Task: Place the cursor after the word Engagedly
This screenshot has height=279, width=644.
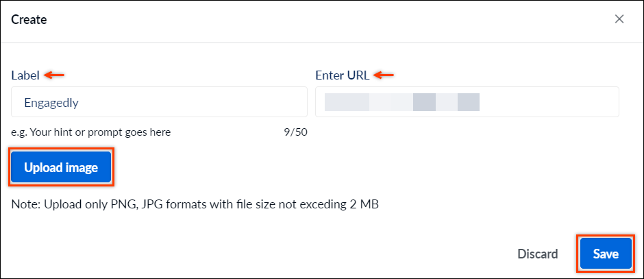Action: (79, 103)
